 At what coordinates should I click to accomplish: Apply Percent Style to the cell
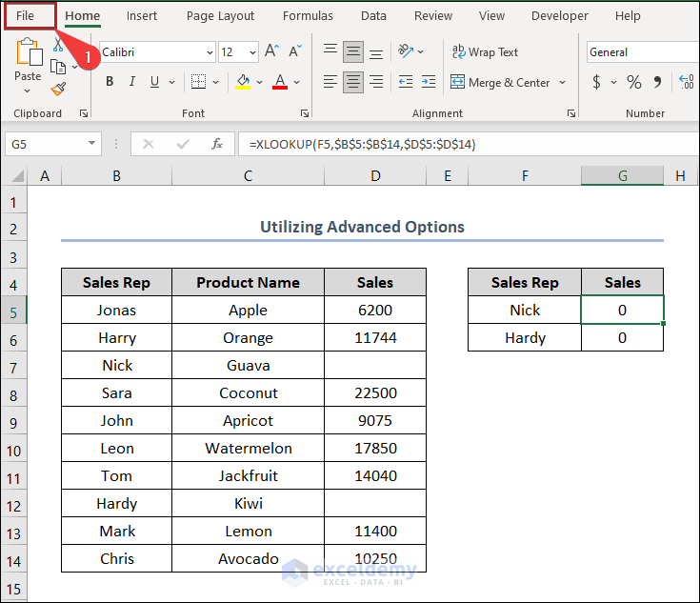pyautogui.click(x=633, y=83)
